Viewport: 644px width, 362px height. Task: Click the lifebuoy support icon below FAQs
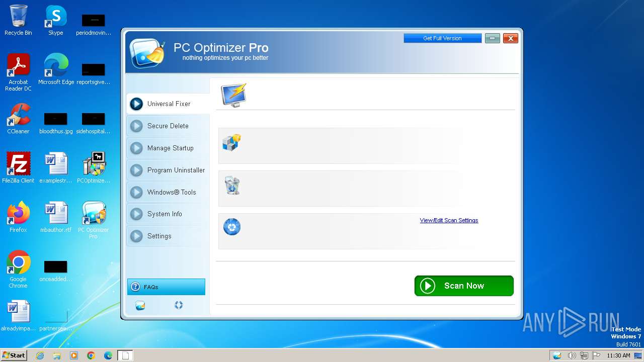pyautogui.click(x=179, y=305)
